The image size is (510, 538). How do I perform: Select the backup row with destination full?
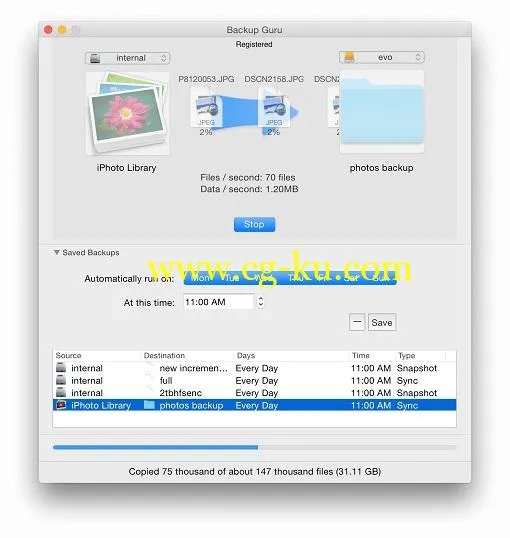click(255, 381)
